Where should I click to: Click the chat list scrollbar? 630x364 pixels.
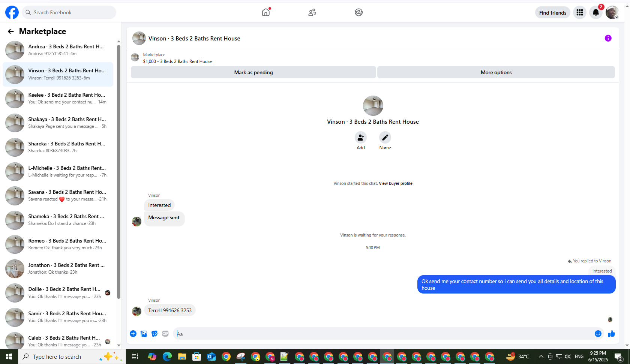[x=118, y=172]
